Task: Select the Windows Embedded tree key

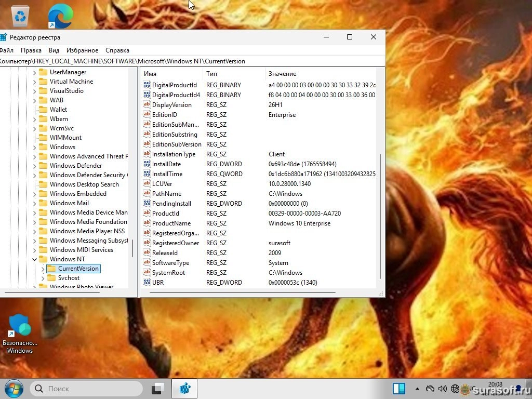Action: coord(78,194)
